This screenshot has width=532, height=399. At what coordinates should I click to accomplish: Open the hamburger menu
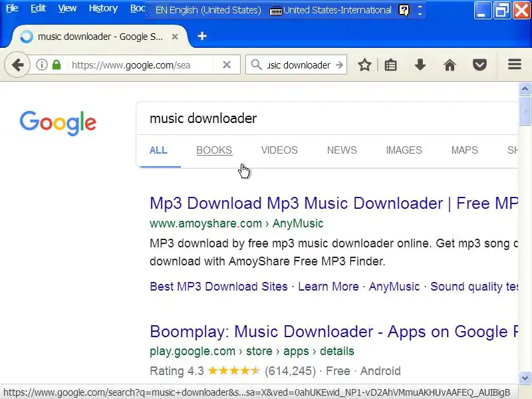[514, 64]
